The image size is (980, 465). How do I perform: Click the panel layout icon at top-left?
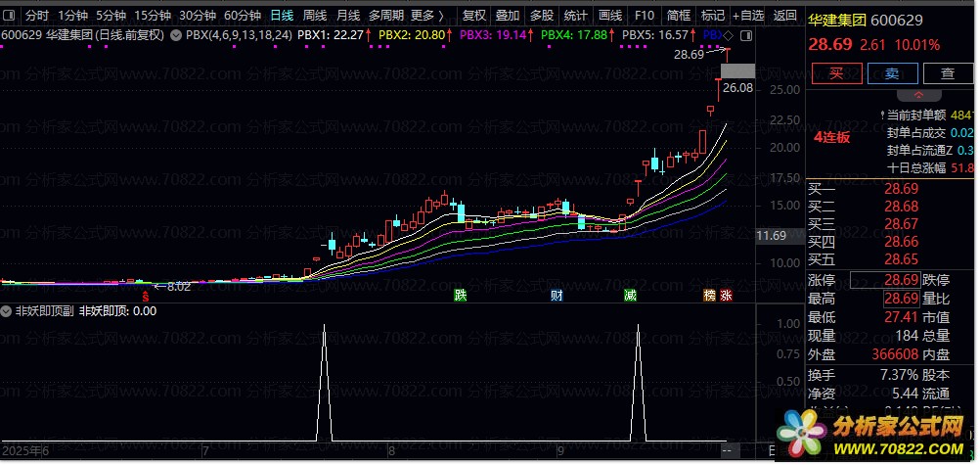point(9,16)
